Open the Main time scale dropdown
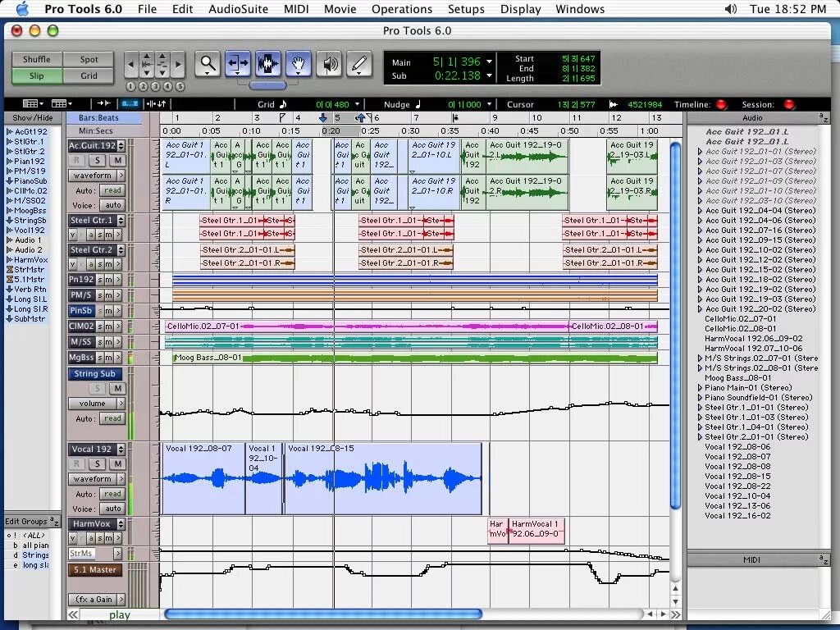 489,62
